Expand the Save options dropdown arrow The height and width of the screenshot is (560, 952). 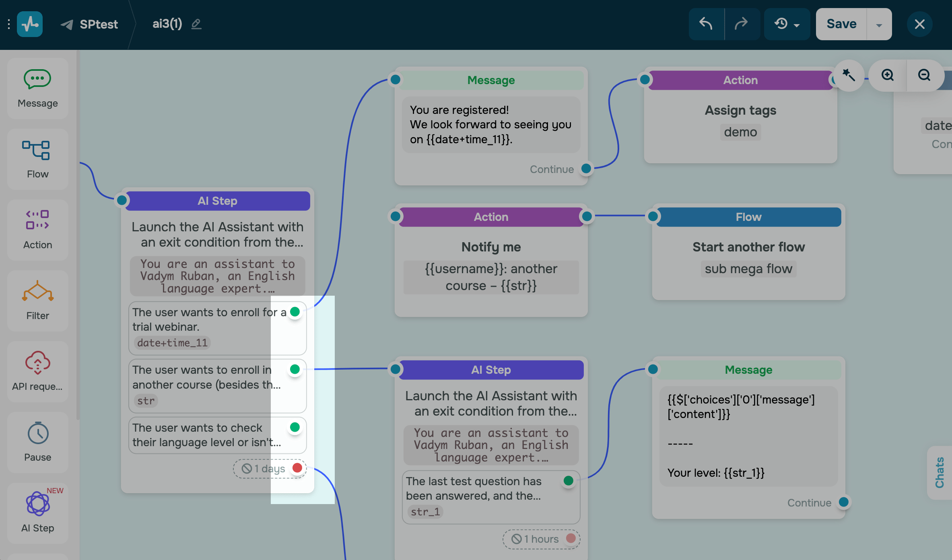[879, 25]
